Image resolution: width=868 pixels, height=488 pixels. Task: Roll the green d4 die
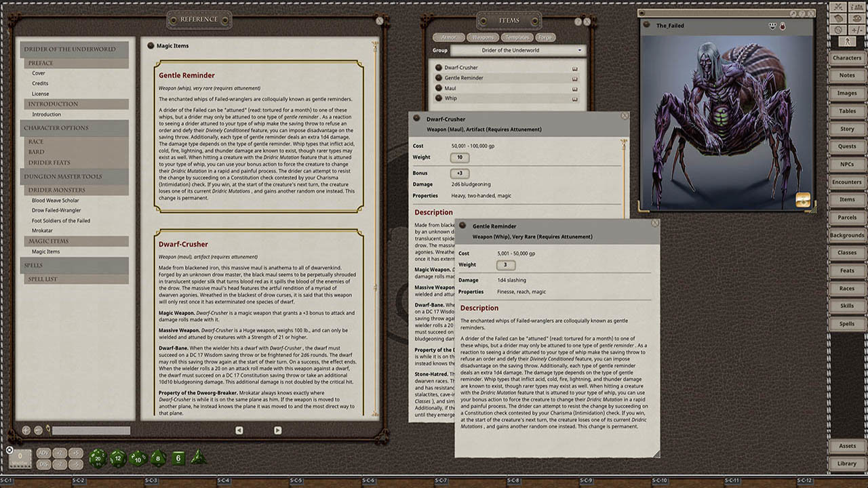(x=199, y=458)
